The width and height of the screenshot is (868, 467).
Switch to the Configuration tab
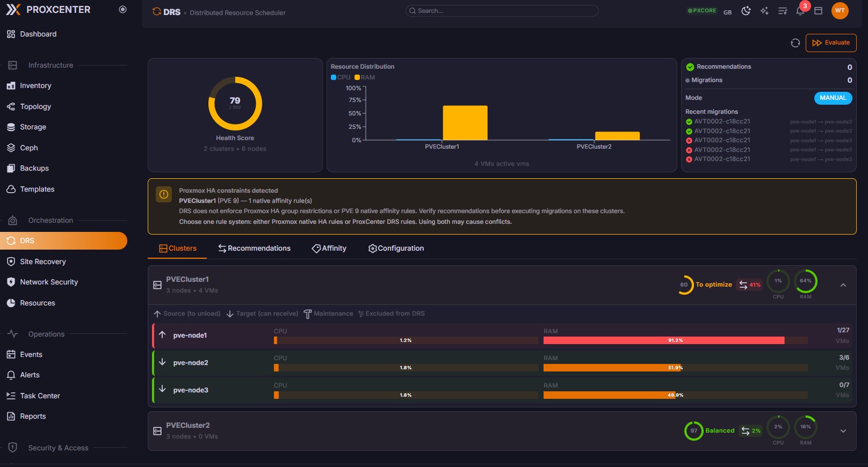[396, 248]
